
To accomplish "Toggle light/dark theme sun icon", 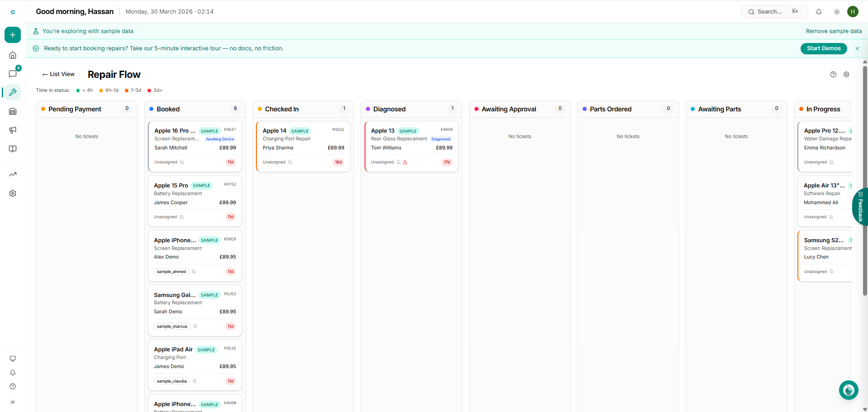I will coord(836,12).
